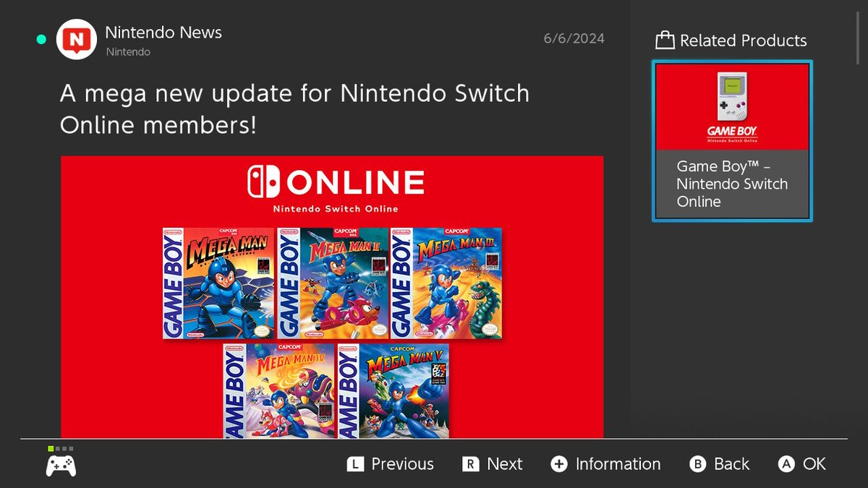868x488 pixels.
Task: Go to the Next article
Action: pyautogui.click(x=493, y=464)
